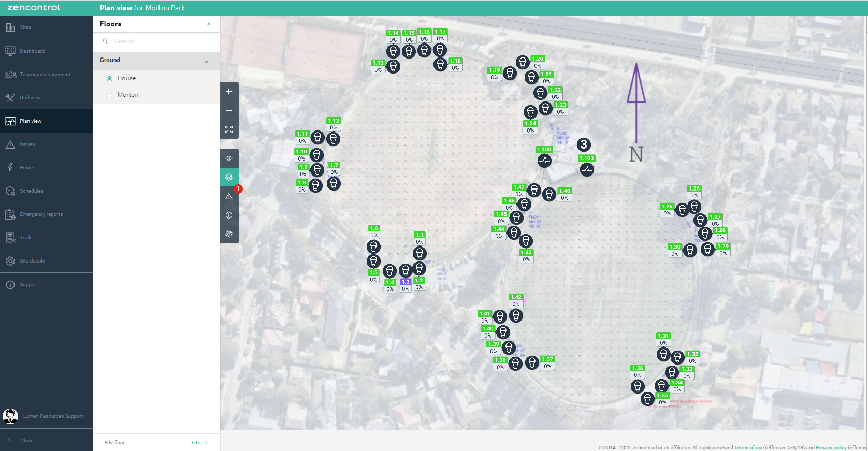868x451 pixels.
Task: Open the Tools section
Action: tap(46, 238)
